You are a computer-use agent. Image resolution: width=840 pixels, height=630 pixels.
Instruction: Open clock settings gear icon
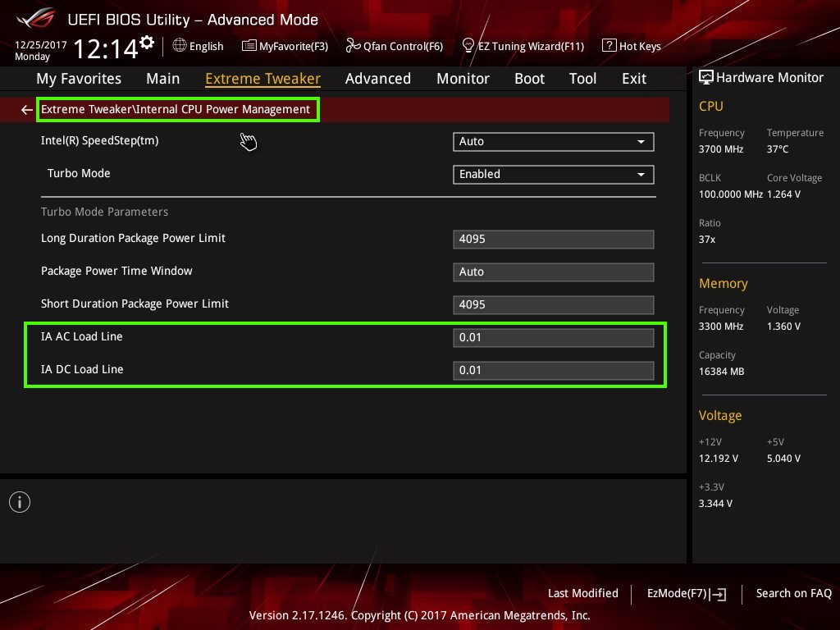(147, 42)
